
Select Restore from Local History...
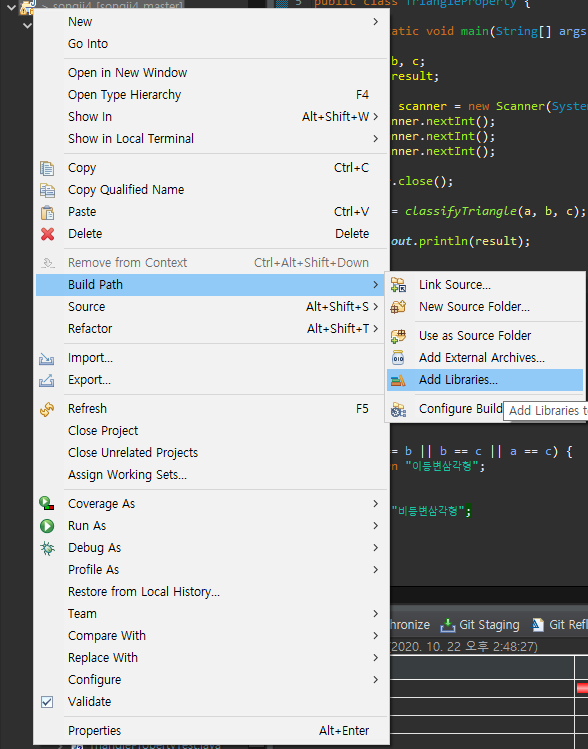click(212, 592)
